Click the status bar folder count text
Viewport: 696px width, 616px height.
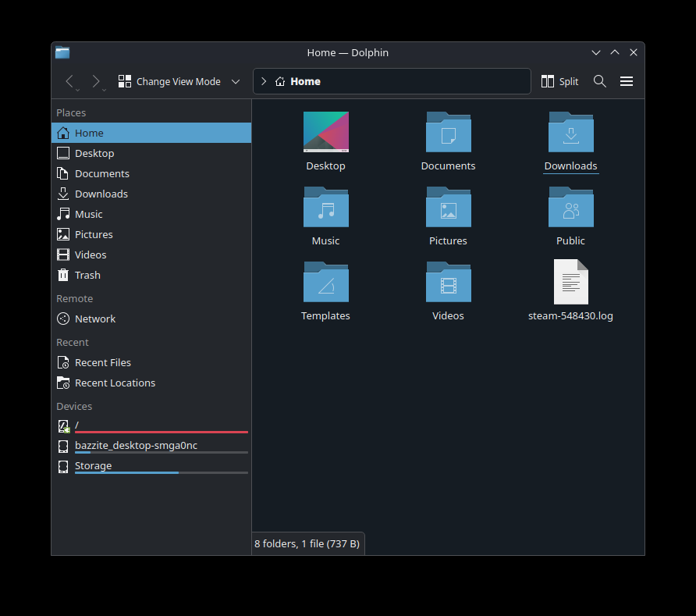pos(307,543)
